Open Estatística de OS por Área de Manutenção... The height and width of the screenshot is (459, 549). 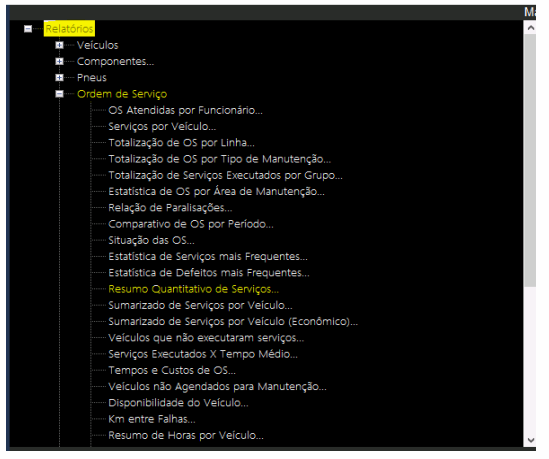click(x=216, y=192)
